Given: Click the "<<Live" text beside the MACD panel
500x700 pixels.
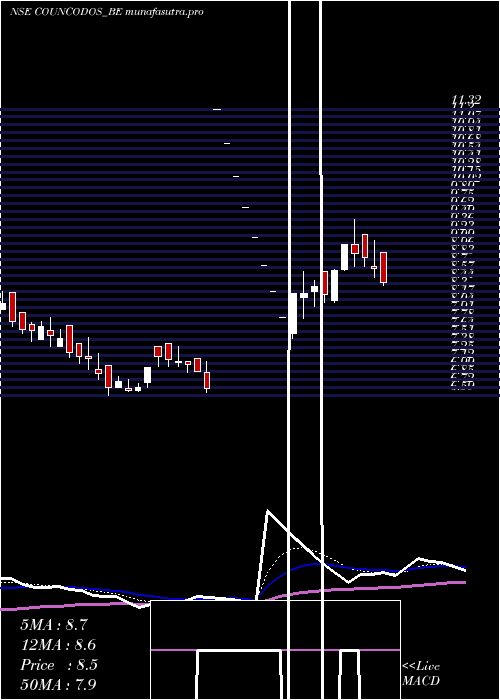Looking at the screenshot, I should click(x=421, y=667).
